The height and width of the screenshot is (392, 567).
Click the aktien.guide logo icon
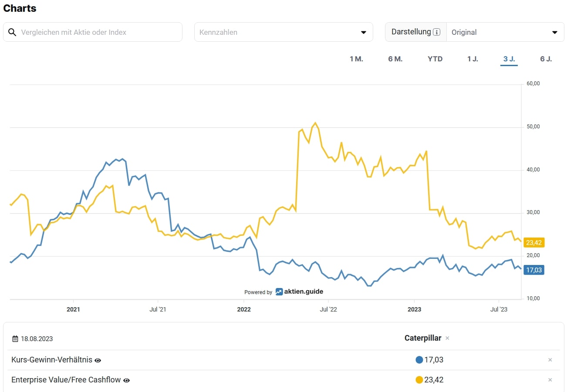[279, 291]
